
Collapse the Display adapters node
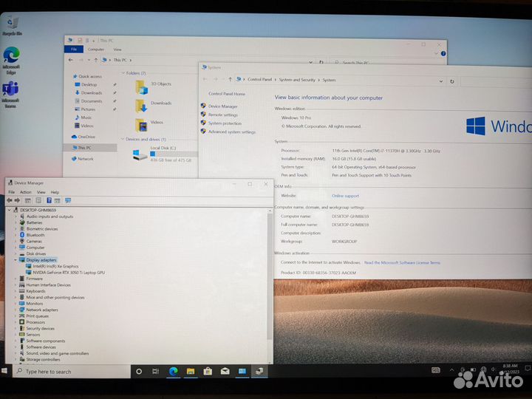click(x=16, y=260)
